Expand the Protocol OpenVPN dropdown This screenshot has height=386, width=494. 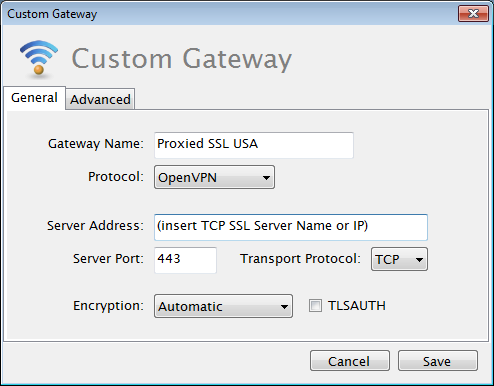[x=214, y=177]
